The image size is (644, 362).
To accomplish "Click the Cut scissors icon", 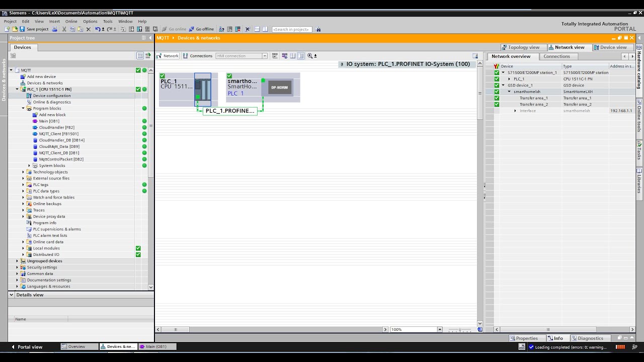I will 64,29.
